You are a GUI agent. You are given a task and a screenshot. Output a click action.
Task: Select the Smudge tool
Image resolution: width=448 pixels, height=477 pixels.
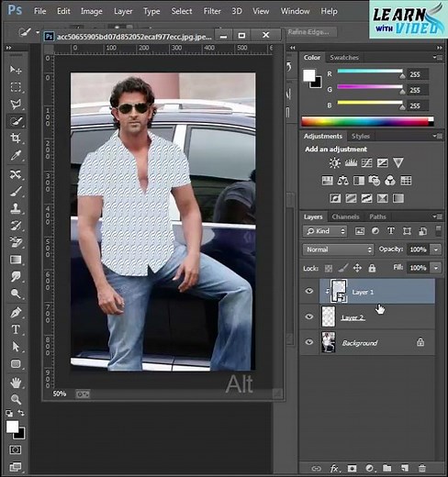[16, 276]
